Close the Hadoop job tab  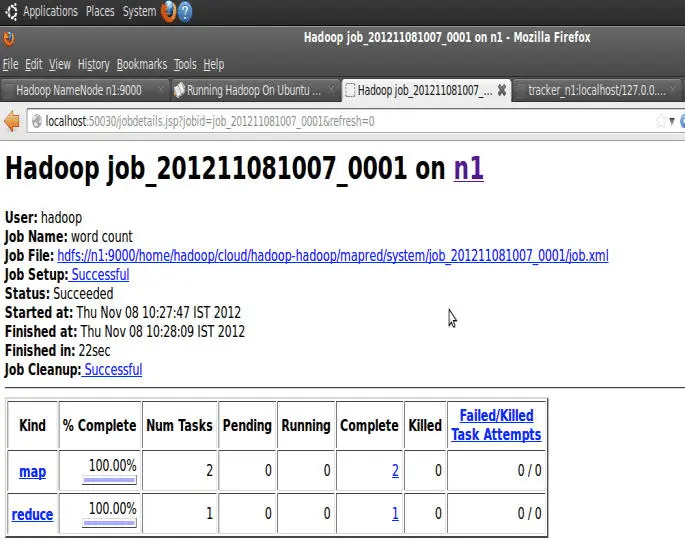coord(502,90)
